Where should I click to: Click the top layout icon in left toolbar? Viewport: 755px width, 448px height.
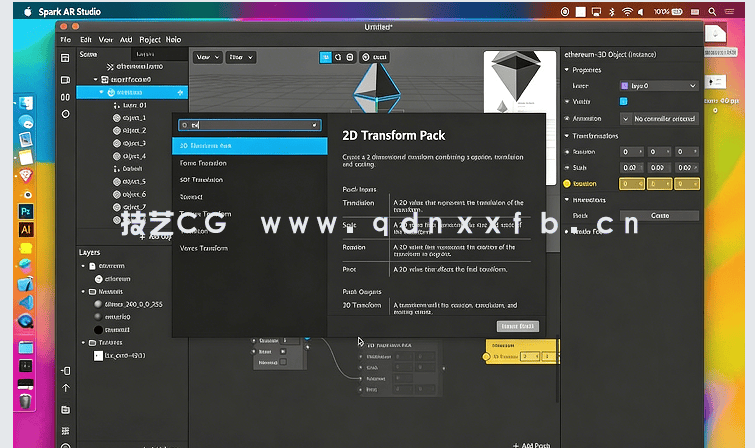65,59
